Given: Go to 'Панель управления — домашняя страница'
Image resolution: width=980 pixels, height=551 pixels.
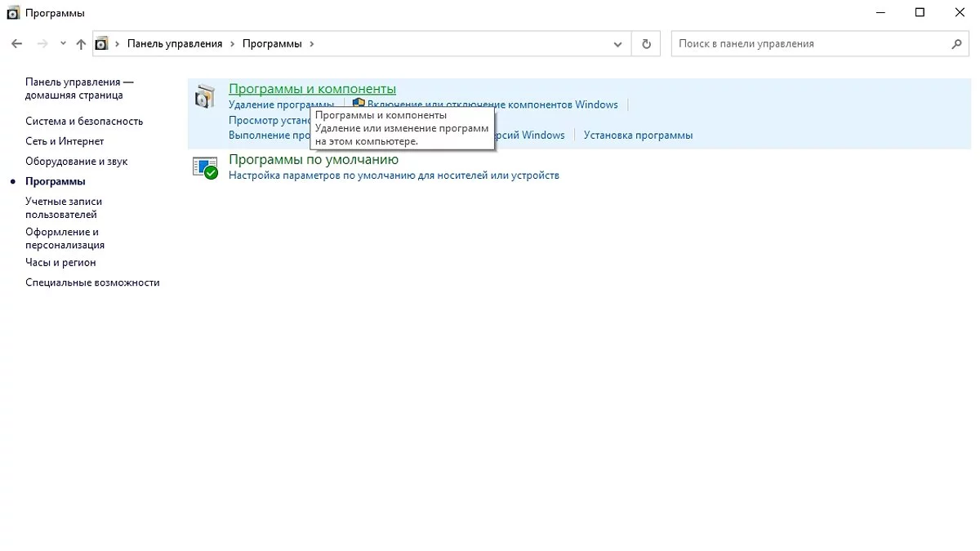Looking at the screenshot, I should coord(79,88).
